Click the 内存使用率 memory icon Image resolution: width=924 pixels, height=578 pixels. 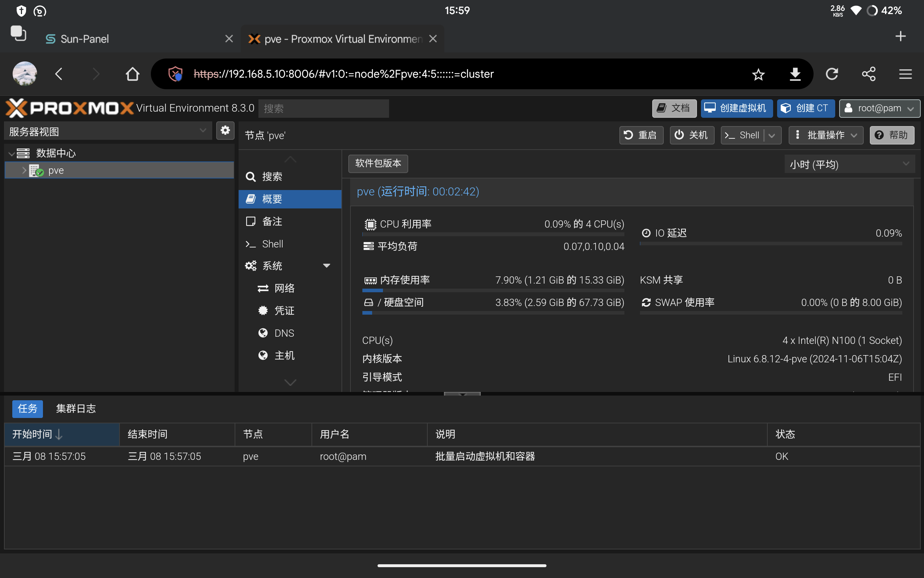[x=370, y=281]
